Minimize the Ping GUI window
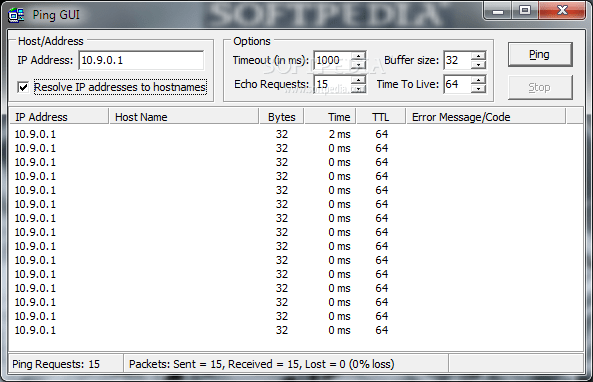This screenshot has height=382, width=593. pos(498,11)
